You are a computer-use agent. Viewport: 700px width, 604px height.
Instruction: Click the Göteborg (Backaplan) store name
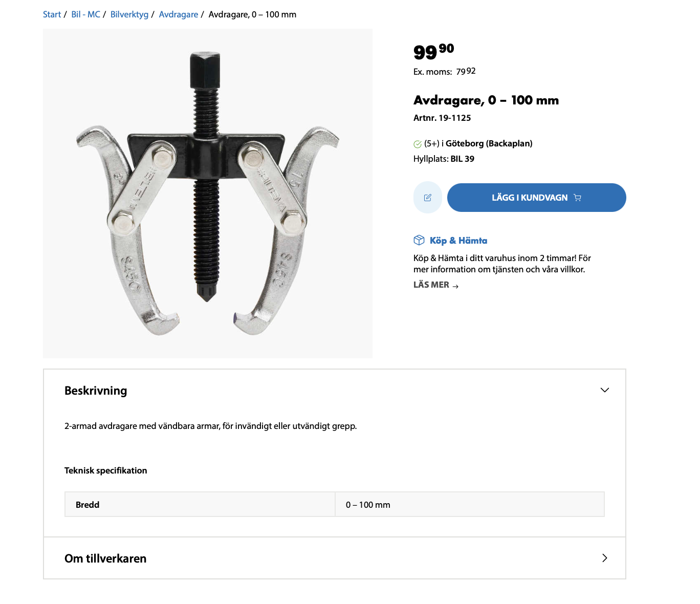(489, 143)
